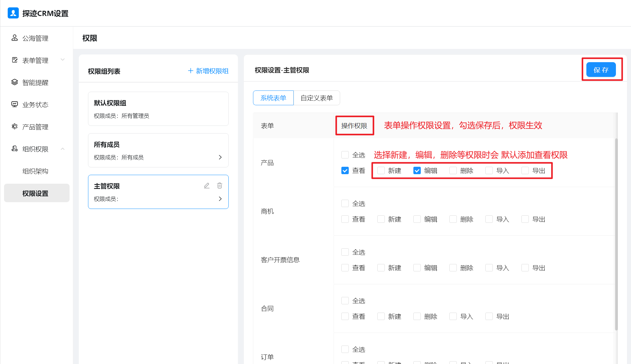Click the 智能提醒 layers icon
The width and height of the screenshot is (631, 364).
tap(14, 82)
